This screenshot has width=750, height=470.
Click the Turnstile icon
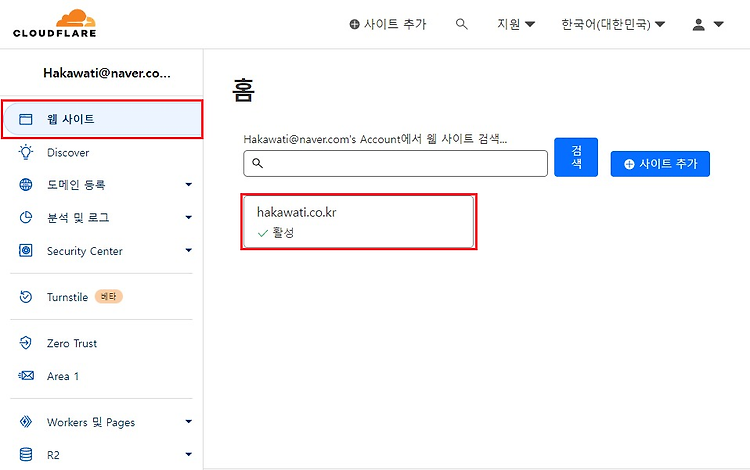coord(25,297)
